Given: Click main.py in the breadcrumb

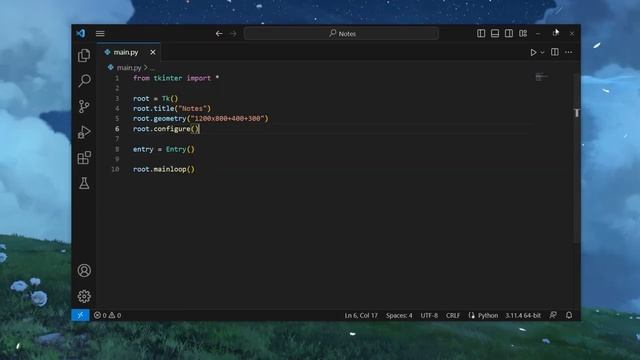Looking at the screenshot, I should pyautogui.click(x=129, y=68).
